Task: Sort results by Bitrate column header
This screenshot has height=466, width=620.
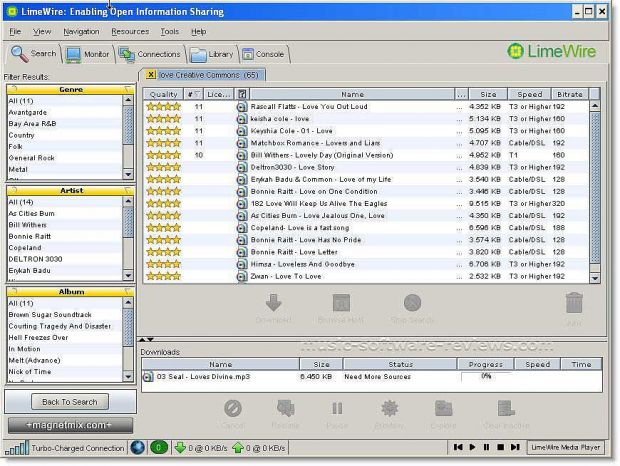Action: click(570, 94)
